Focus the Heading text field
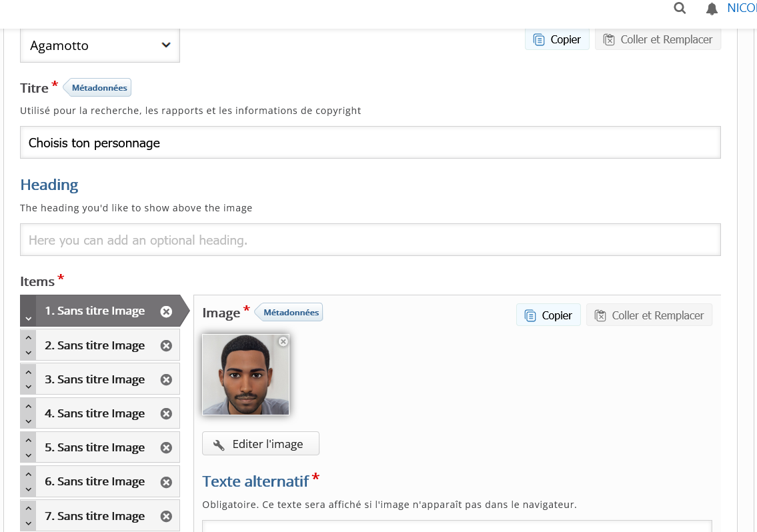 tap(370, 240)
